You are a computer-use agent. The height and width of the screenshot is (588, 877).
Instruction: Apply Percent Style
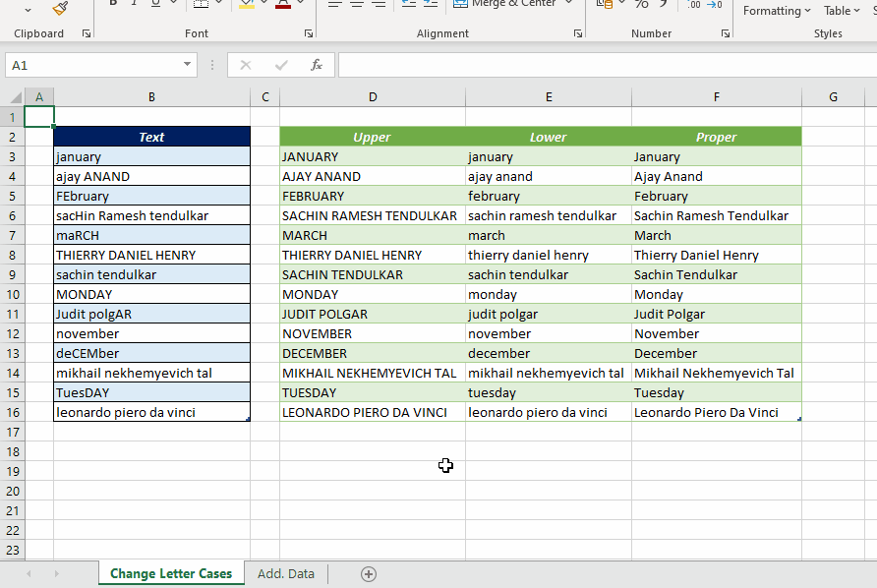point(642,3)
